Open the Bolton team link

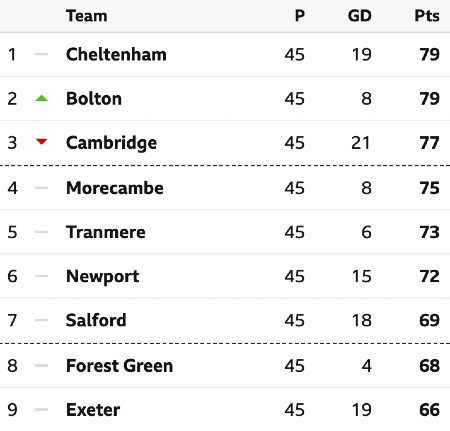pyautogui.click(x=94, y=99)
